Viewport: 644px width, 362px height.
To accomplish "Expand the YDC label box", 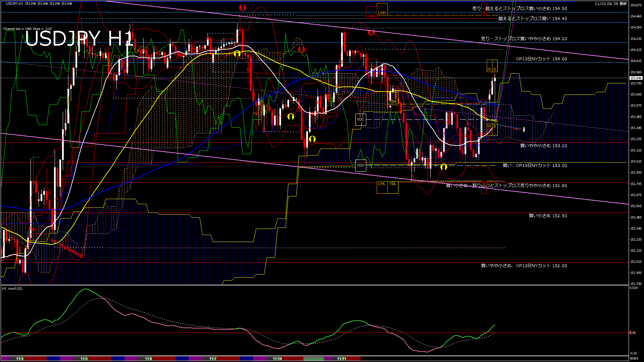I will pos(361,120).
